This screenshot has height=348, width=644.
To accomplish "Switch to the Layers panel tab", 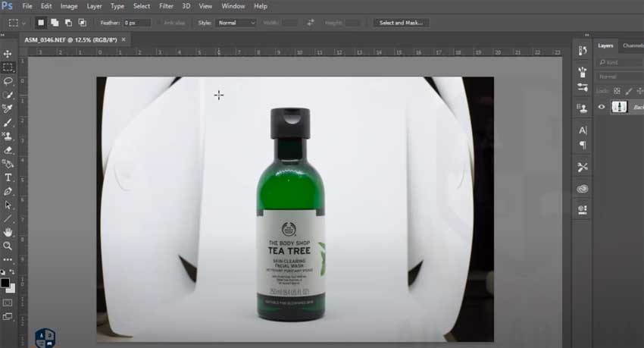I will [x=605, y=45].
